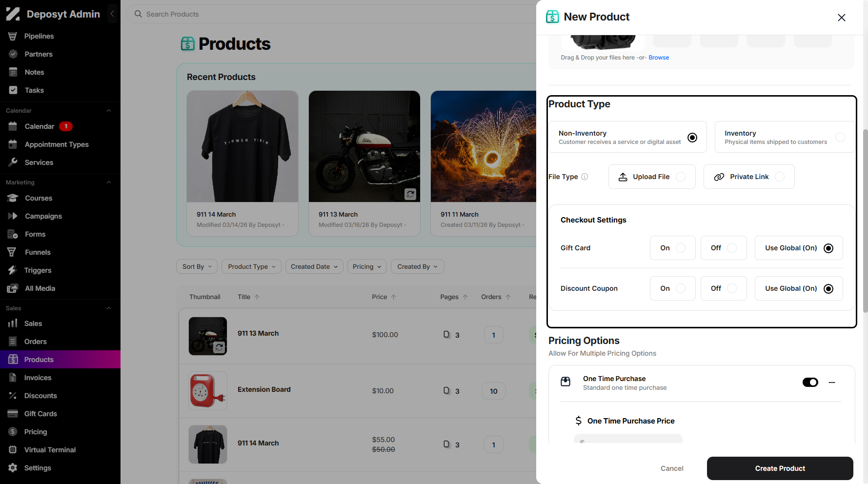
Task: Toggle the One Time Purchase switch
Action: coord(810,383)
